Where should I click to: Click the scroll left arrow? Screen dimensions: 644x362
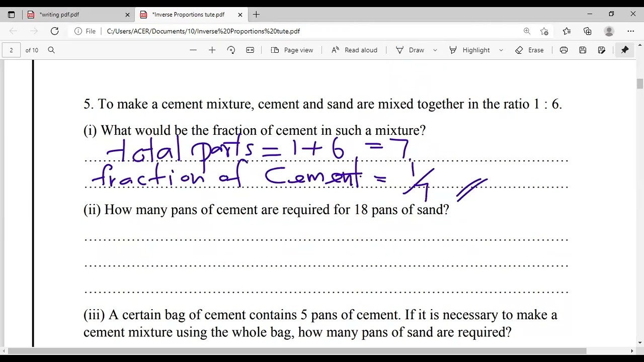[4, 350]
